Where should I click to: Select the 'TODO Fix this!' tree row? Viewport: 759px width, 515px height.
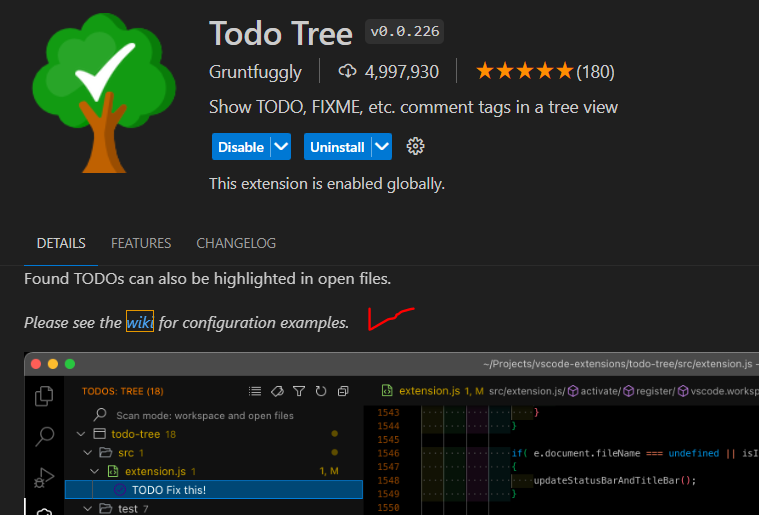point(214,490)
